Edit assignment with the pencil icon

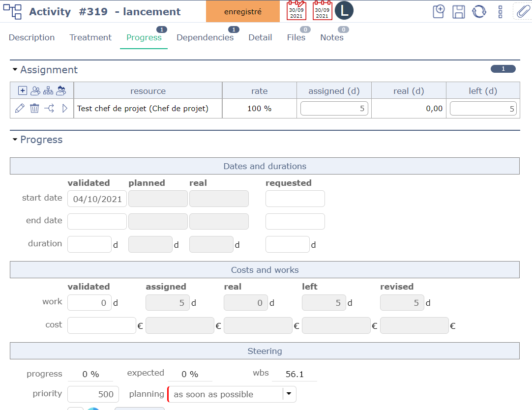20,109
